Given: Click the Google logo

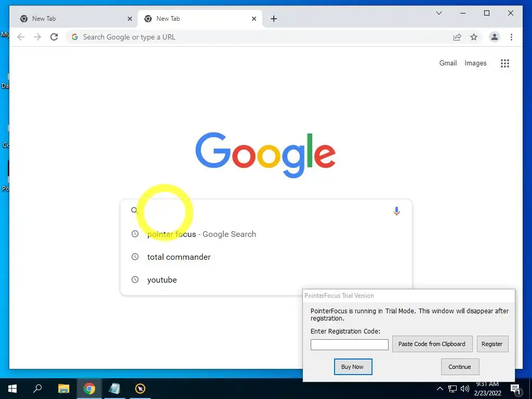Looking at the screenshot, I should (265, 155).
